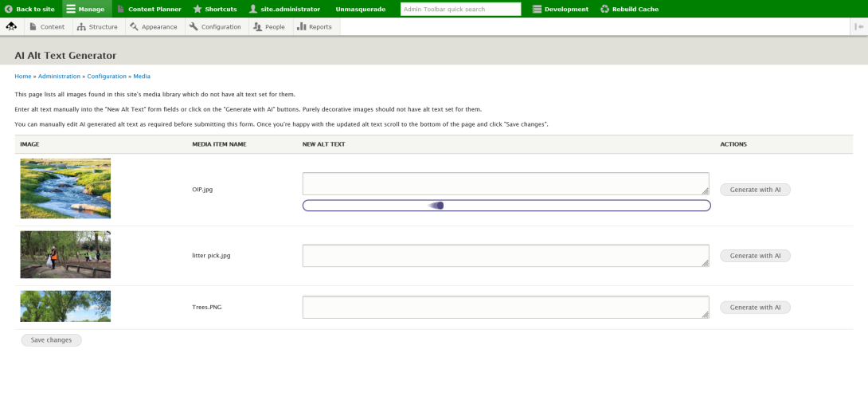Click Generate with AI for Trees.PNG
The height and width of the screenshot is (416, 868).
pyautogui.click(x=755, y=308)
